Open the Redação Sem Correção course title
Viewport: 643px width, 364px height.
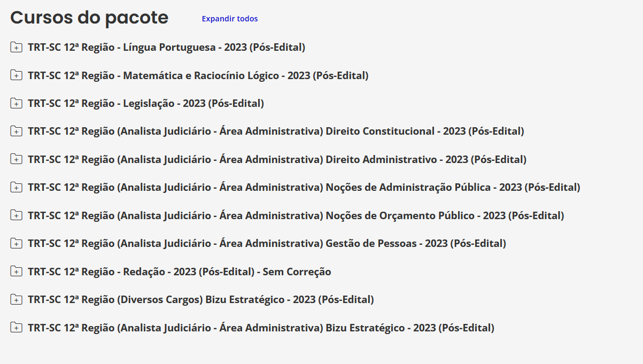179,272
